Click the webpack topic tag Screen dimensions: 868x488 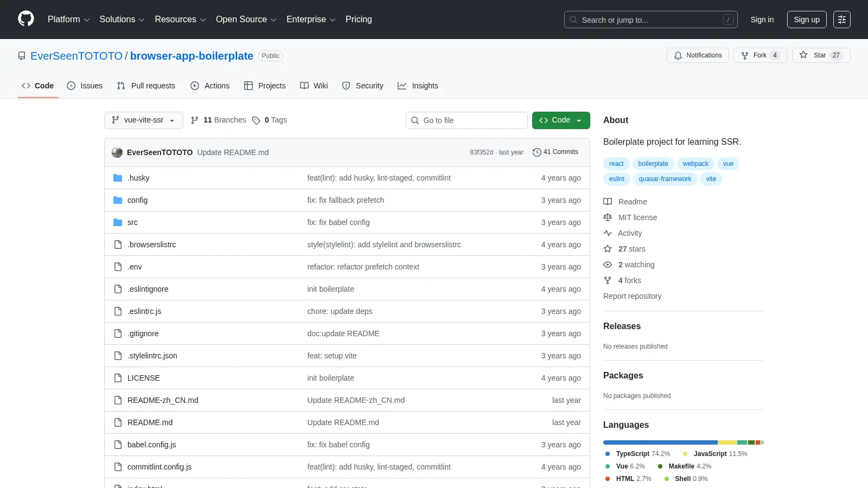point(695,164)
